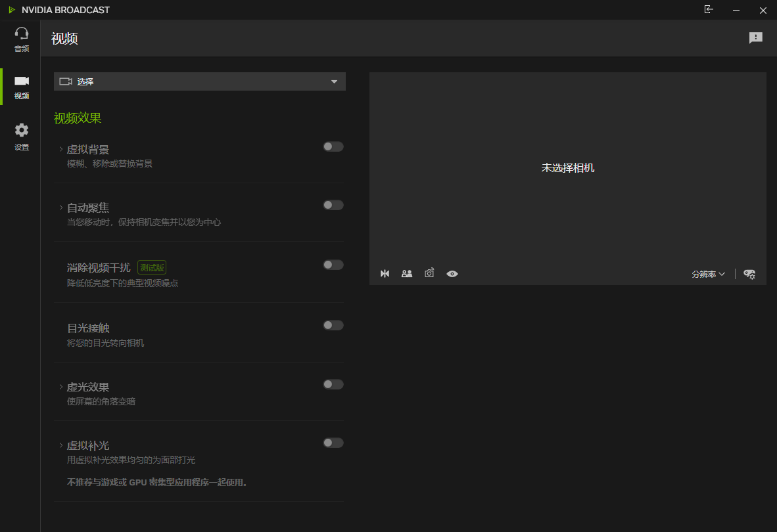
Task: Click the two-people compare view icon
Action: [407, 274]
